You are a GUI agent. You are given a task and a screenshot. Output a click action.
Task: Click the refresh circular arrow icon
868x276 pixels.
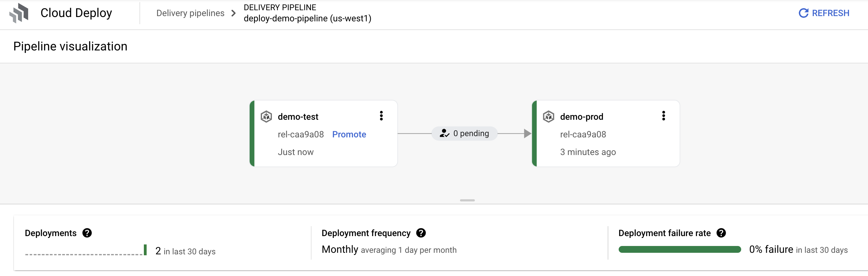coord(803,13)
